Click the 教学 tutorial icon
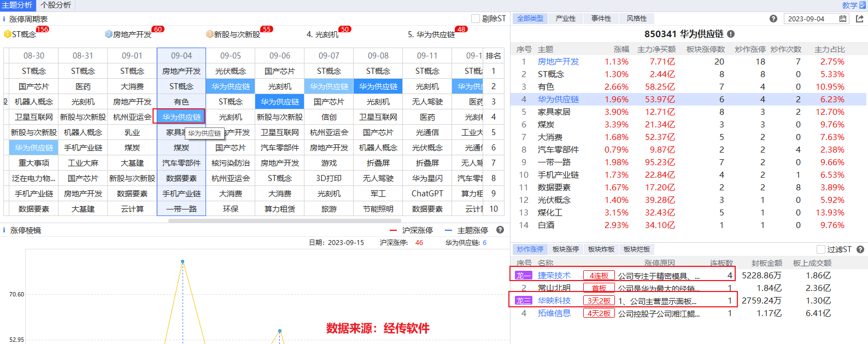Viewport: 868px width, 344px height. pyautogui.click(x=863, y=5)
